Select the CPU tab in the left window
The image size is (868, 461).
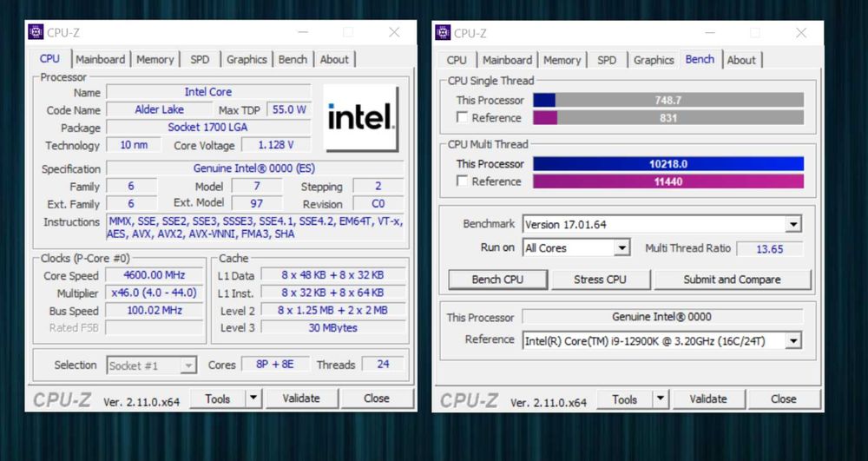coord(49,58)
